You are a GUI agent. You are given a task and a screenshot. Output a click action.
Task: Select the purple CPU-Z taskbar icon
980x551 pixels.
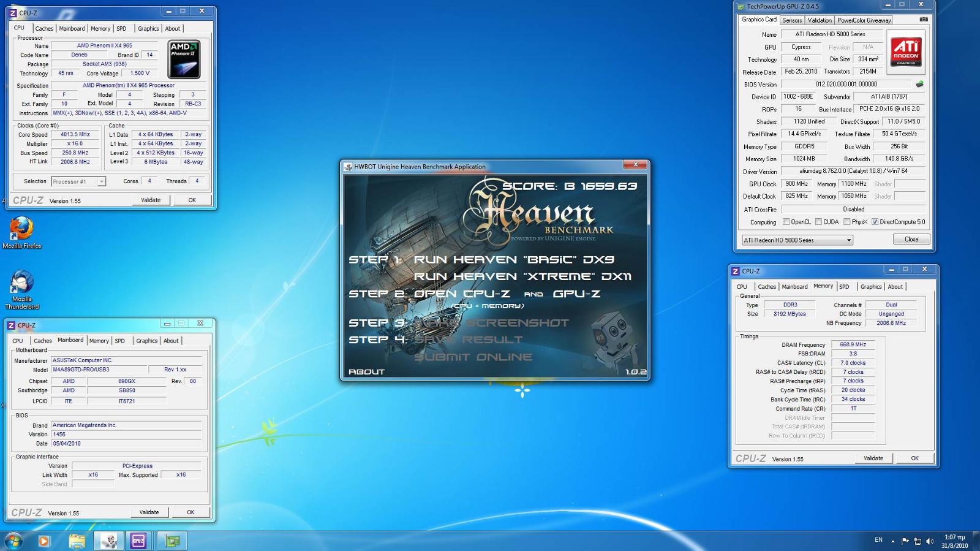click(x=138, y=541)
